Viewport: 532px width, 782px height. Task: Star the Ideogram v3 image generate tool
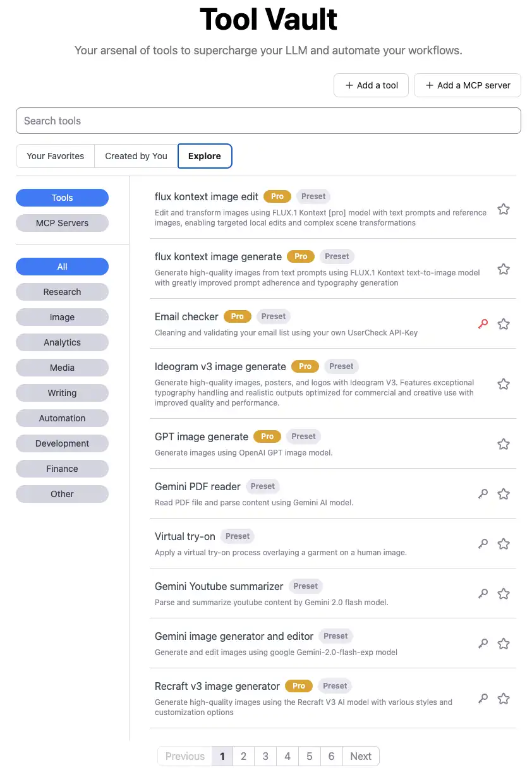click(x=504, y=384)
